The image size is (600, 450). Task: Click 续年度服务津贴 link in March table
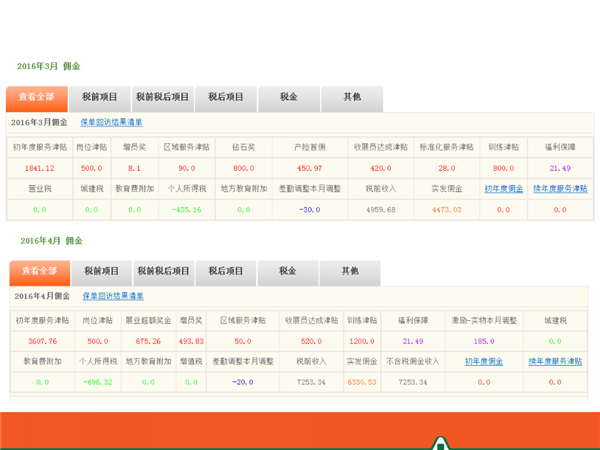(x=559, y=187)
